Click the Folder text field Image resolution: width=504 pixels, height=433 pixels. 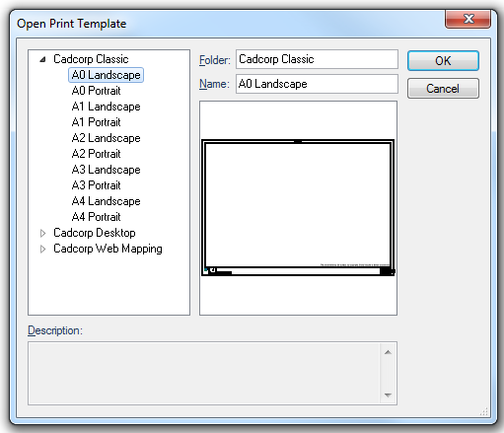(317, 59)
